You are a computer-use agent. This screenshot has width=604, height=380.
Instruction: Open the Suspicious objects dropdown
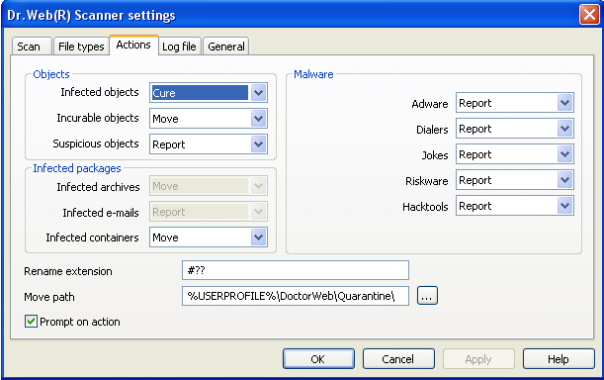point(208,145)
